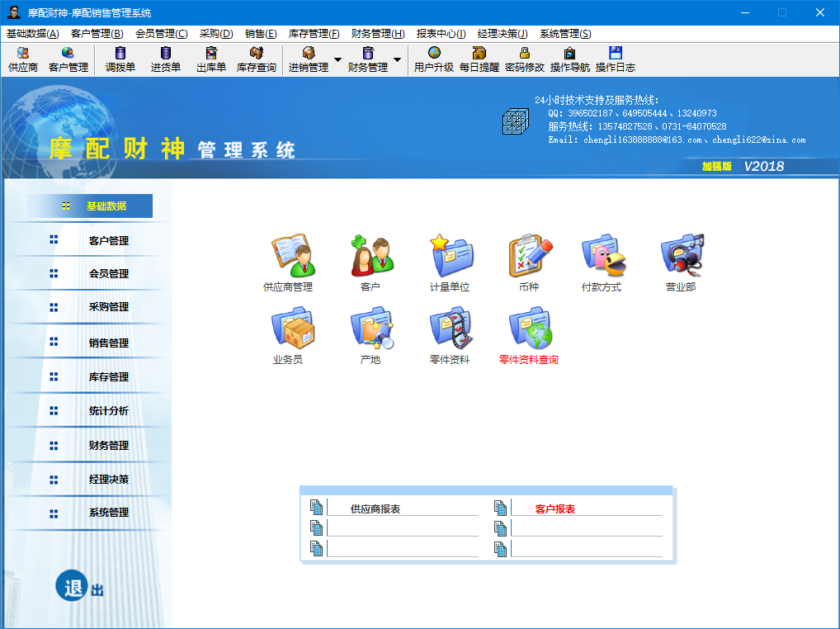Viewport: 840px width, 629px height.
Task: Open the 零件资料查询 globe folder icon
Action: click(x=531, y=328)
